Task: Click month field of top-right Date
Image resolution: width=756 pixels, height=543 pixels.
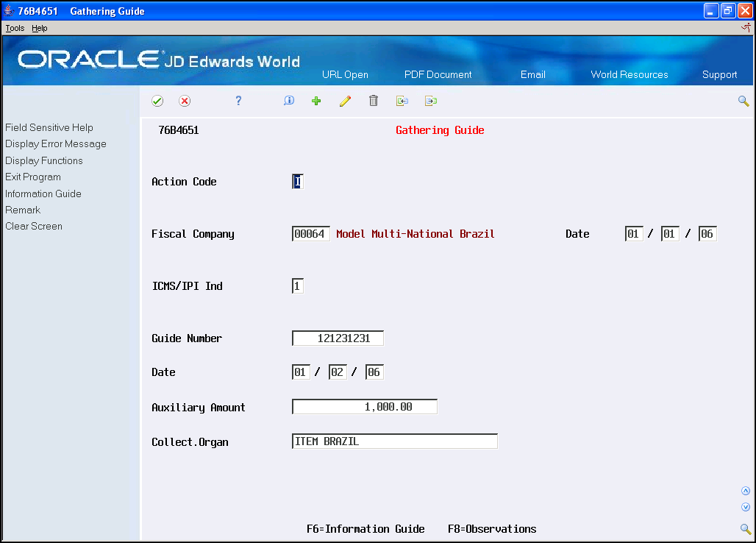Action: 633,234
